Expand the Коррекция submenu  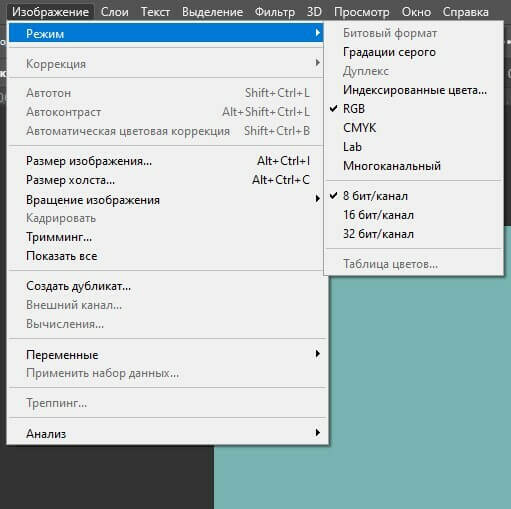point(166,63)
